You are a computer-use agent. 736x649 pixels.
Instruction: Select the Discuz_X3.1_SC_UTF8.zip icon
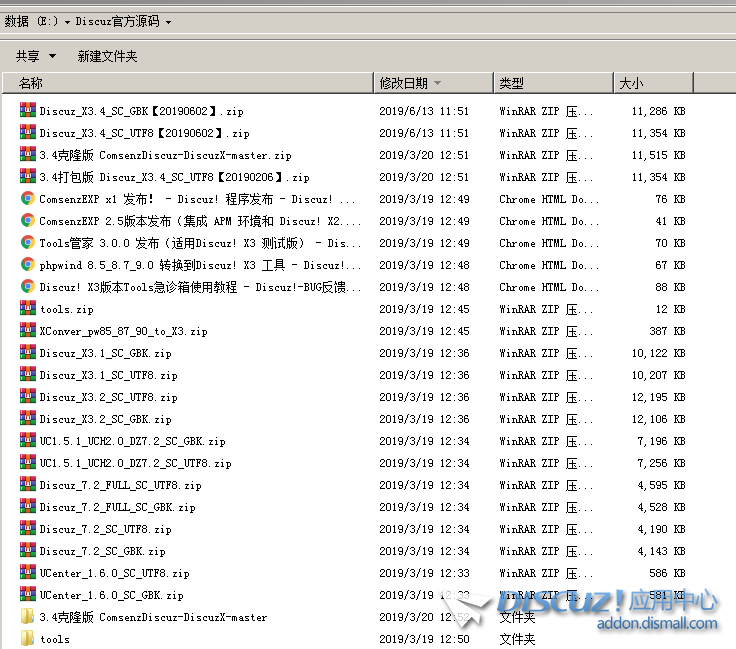28,374
